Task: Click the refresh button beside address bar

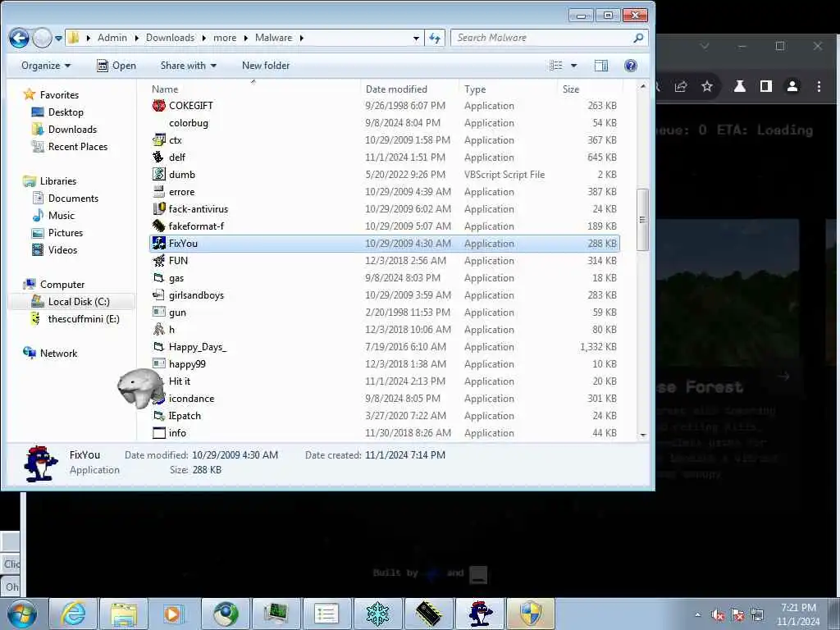Action: pos(435,38)
